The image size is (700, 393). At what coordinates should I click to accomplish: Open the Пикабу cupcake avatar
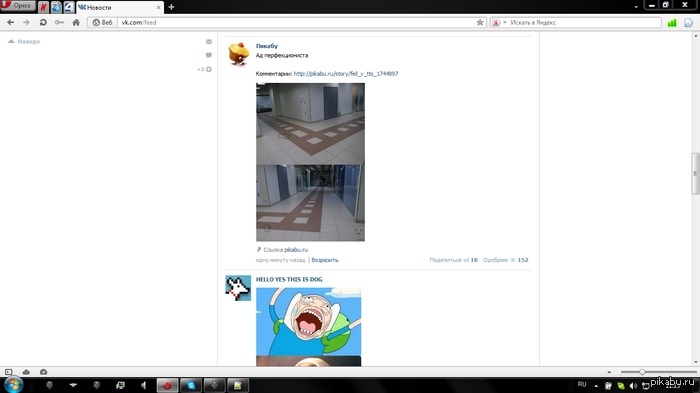pos(238,54)
